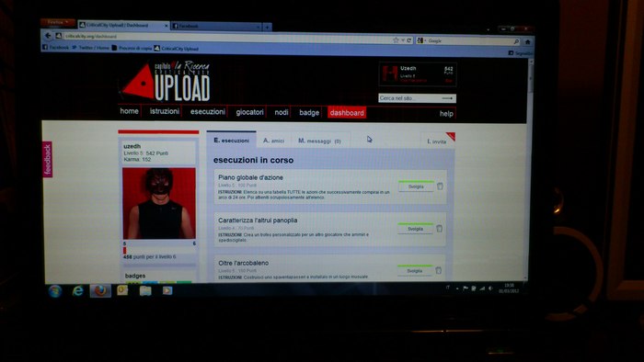Open esecuzioni in the navigation bar

pos(207,112)
